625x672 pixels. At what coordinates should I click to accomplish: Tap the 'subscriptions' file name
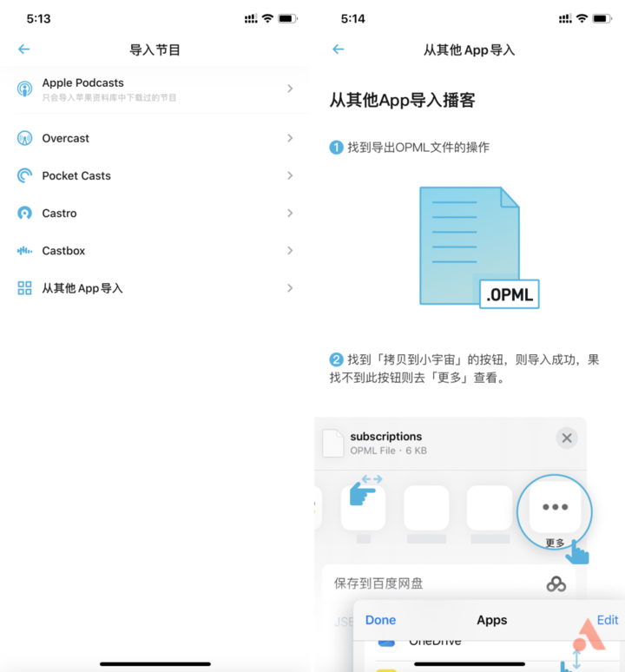click(x=386, y=437)
